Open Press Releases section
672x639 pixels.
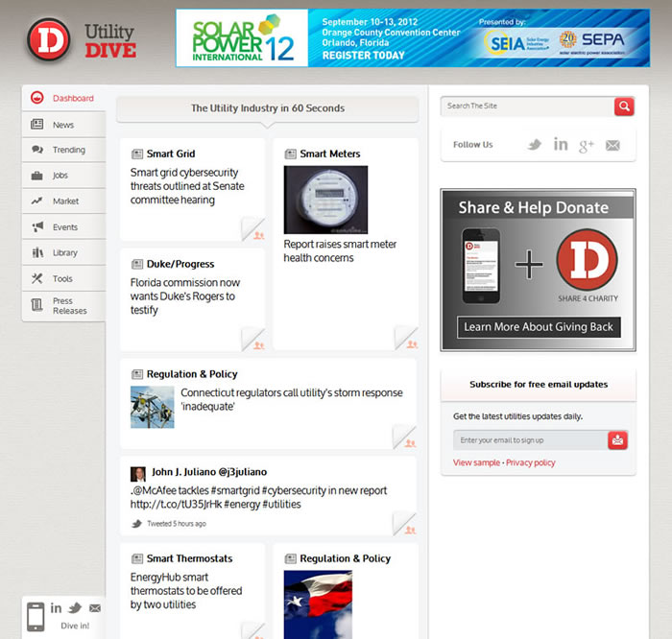(64, 306)
